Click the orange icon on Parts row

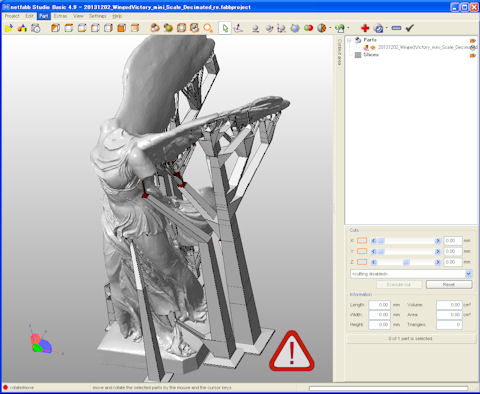click(x=473, y=40)
